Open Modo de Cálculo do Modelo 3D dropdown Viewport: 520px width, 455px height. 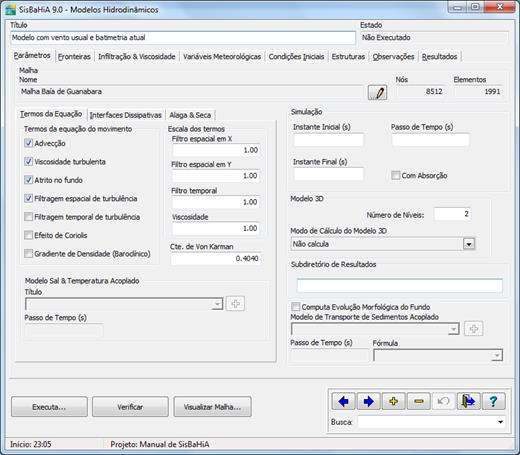469,244
